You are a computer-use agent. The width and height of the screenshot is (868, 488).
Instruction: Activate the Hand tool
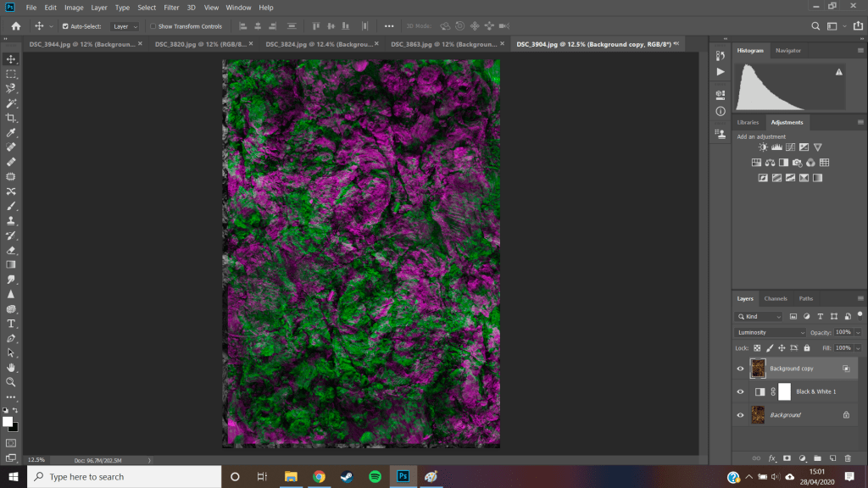tap(11, 368)
